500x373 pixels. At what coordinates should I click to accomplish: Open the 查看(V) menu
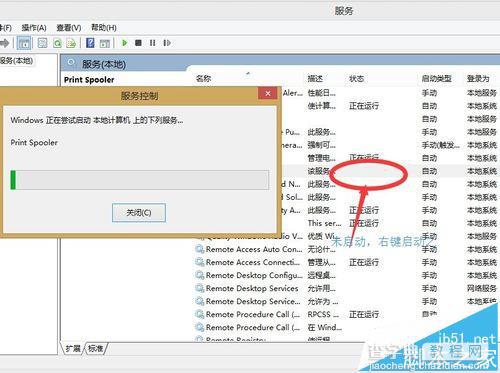pos(69,28)
